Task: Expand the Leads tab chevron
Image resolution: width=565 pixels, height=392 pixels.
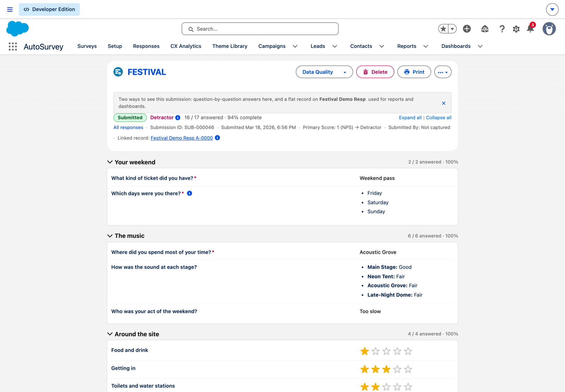Action: (335, 46)
